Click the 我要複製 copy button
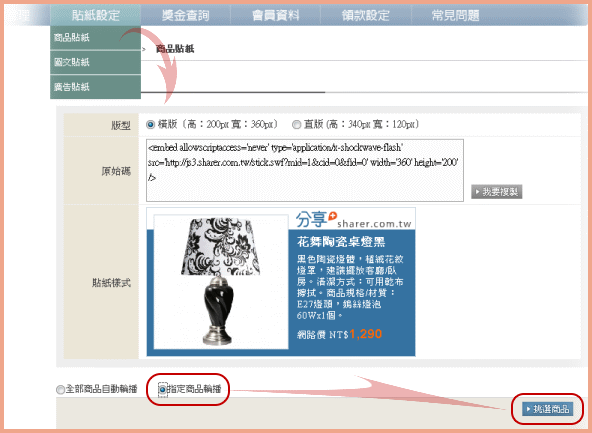Viewport: 592px width, 433px height. (x=496, y=192)
